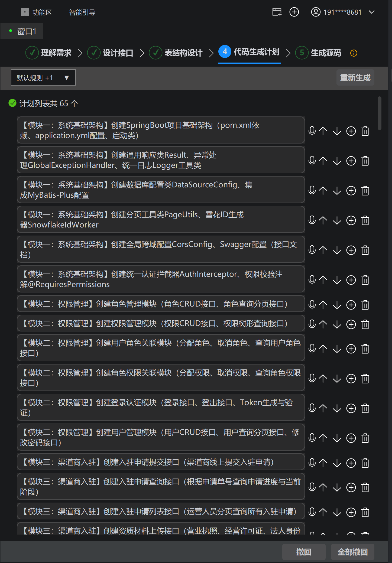Viewport: 392px width, 563px height.
Task: Click the 计划列表共 65 个 status text
Action: (x=49, y=103)
